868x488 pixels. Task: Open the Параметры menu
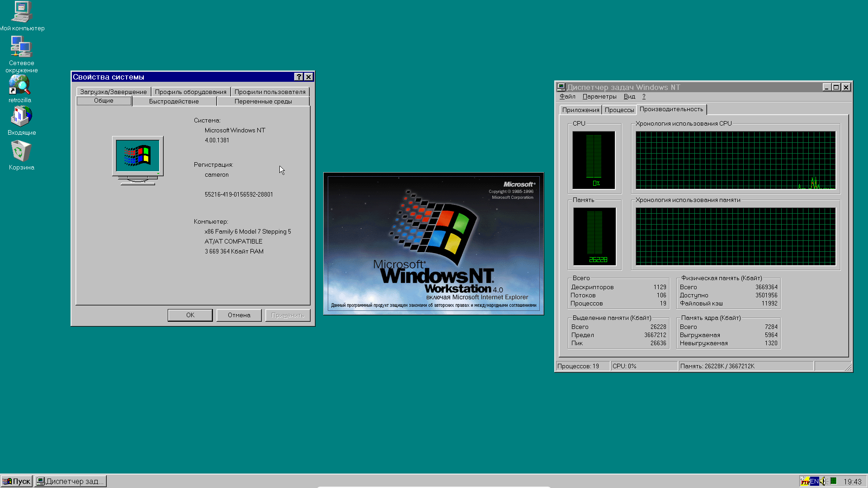[x=599, y=96]
